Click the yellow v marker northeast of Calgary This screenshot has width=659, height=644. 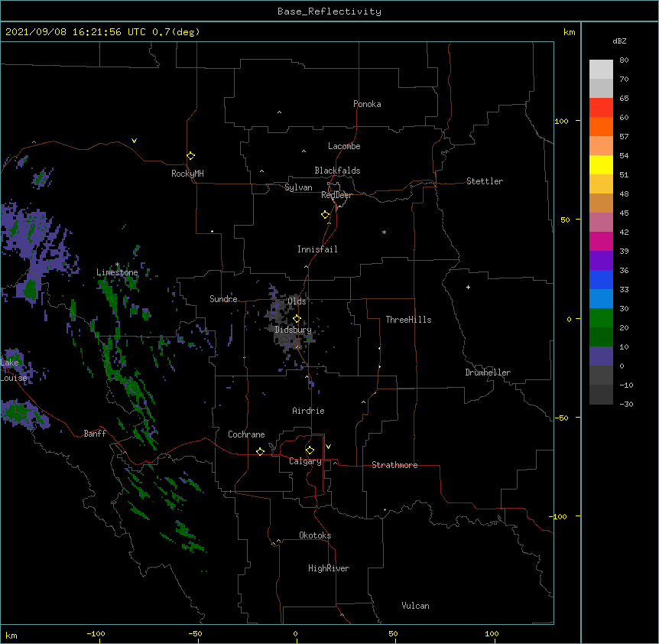(x=328, y=447)
